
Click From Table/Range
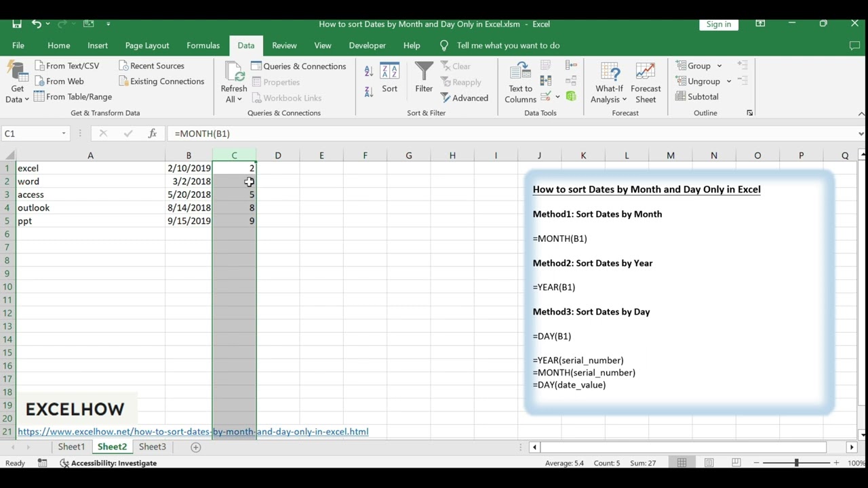point(72,97)
